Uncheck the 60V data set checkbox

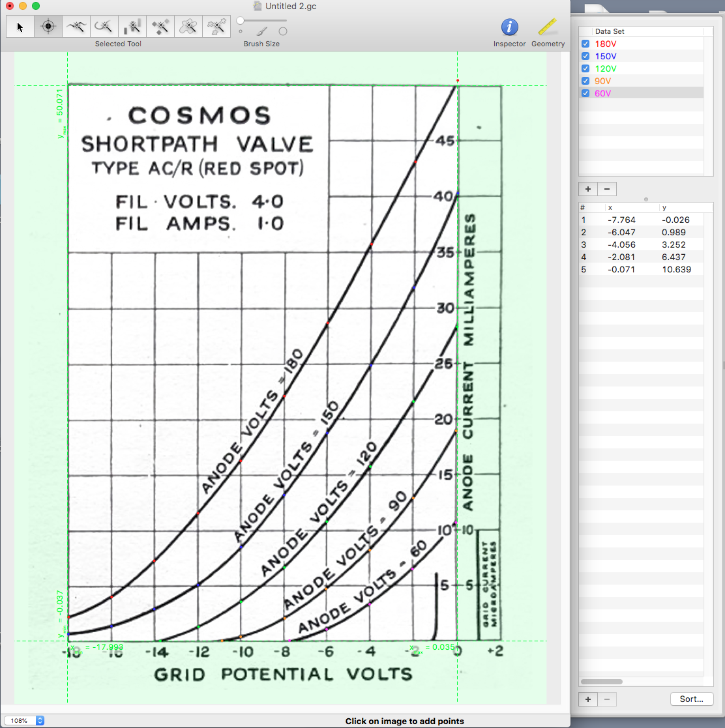click(x=585, y=93)
